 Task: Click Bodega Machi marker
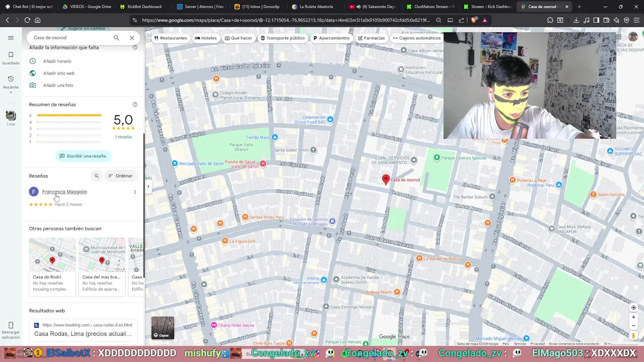[397, 292]
